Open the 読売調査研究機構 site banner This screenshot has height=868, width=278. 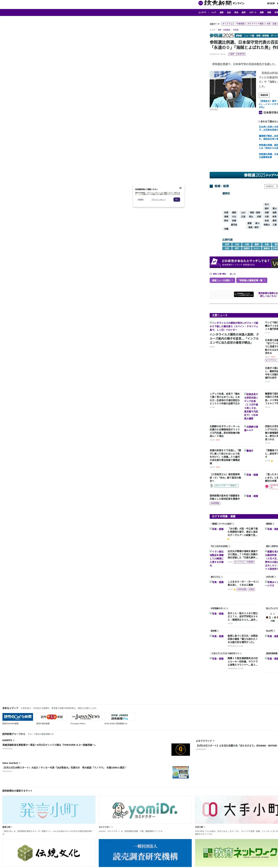coord(145,853)
